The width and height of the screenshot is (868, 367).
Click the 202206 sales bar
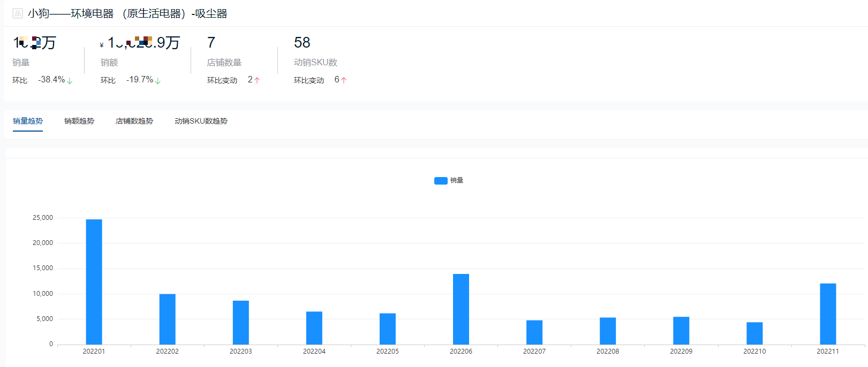(461, 309)
